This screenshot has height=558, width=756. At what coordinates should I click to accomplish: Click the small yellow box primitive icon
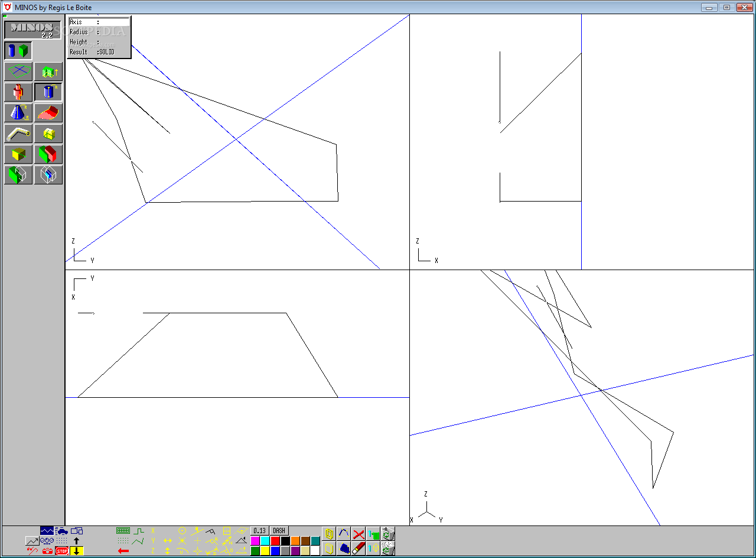[48, 134]
